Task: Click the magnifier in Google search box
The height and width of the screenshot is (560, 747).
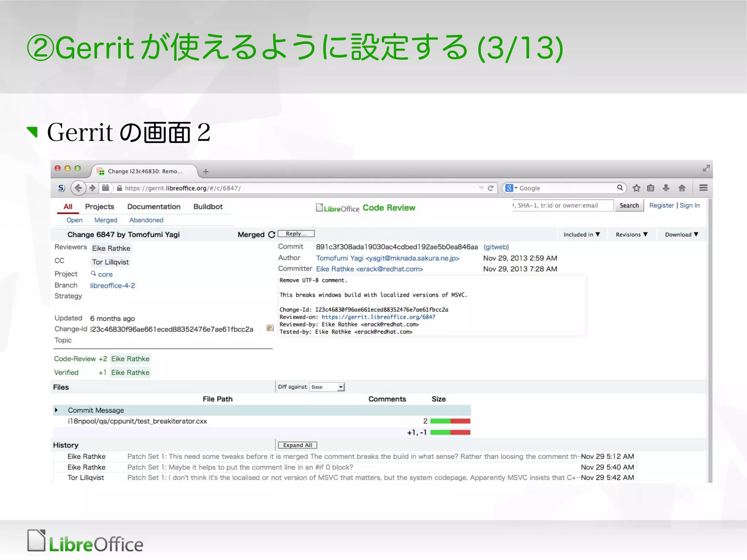Action: click(620, 188)
